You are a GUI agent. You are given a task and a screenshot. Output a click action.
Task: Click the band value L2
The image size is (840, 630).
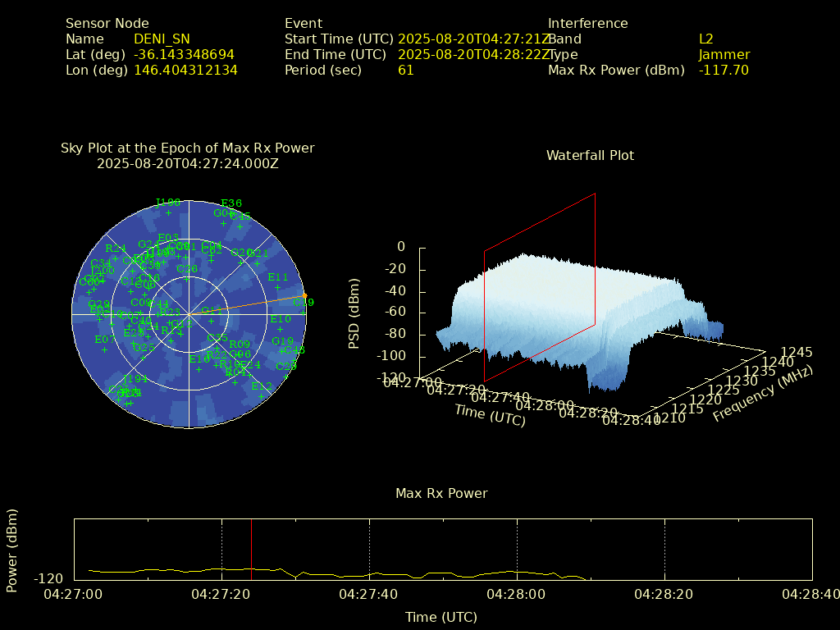(x=706, y=39)
